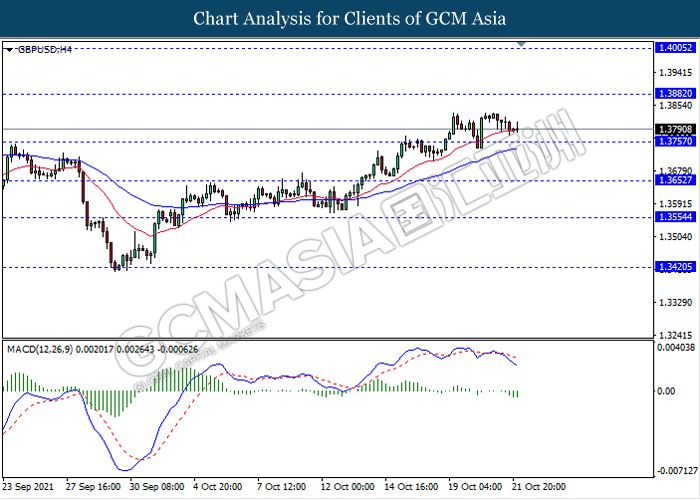
Task: Click the 12 Oct 00:00 time label
Action: pos(347,487)
